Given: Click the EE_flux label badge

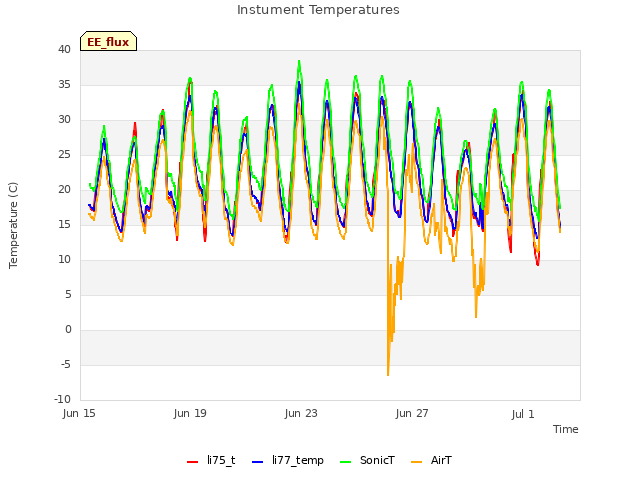Looking at the screenshot, I should click(108, 41).
